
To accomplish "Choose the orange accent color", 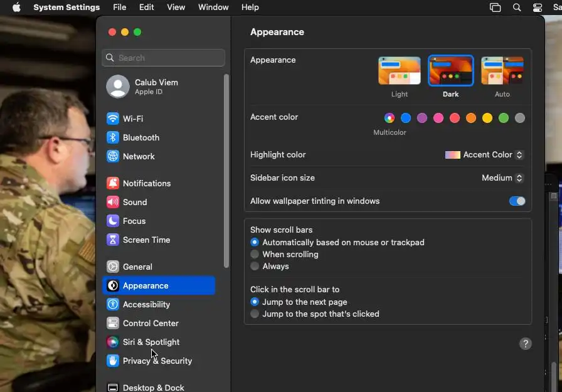I will pos(471,118).
